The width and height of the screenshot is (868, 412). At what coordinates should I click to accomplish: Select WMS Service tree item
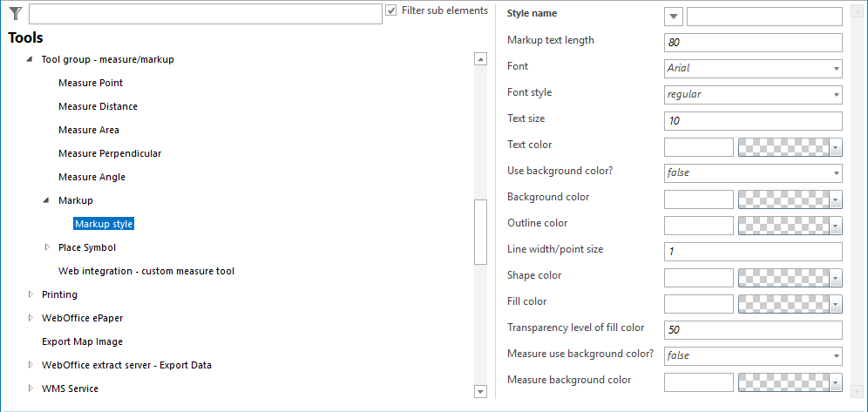tap(71, 388)
